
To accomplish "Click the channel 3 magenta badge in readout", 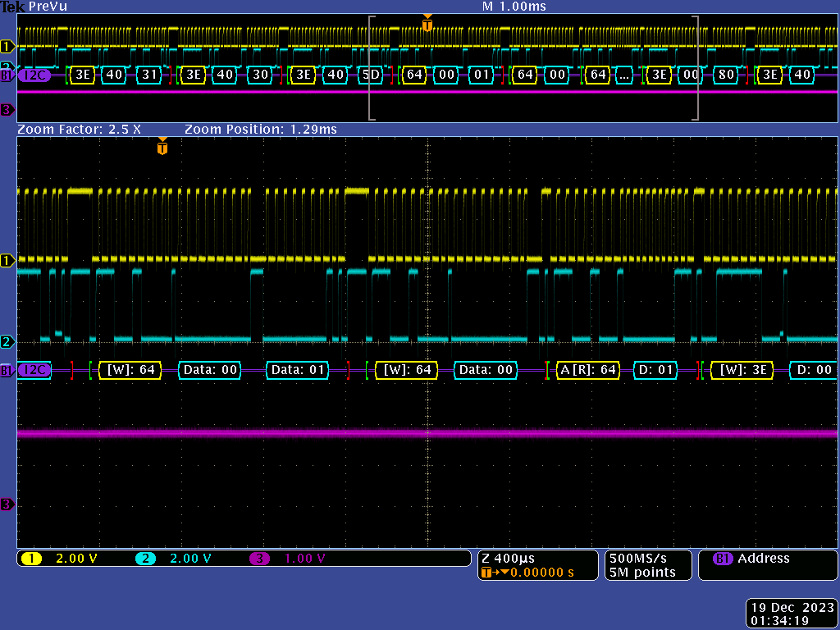I will tap(260, 558).
